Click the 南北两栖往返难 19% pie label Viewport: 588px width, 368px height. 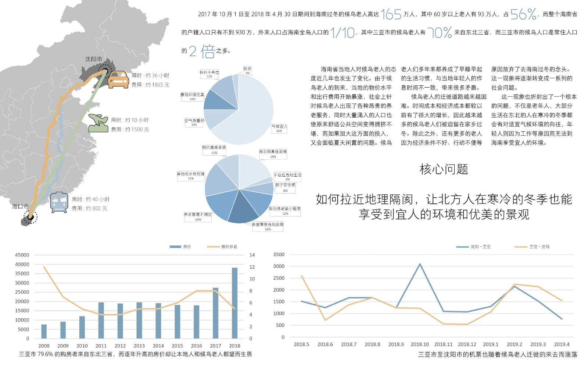[x=273, y=154]
